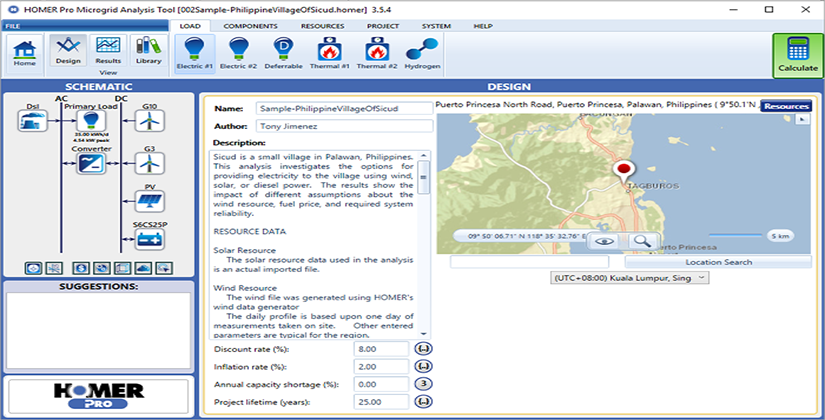Open the time zone dropdown
The width and height of the screenshot is (825, 420).
629,277
